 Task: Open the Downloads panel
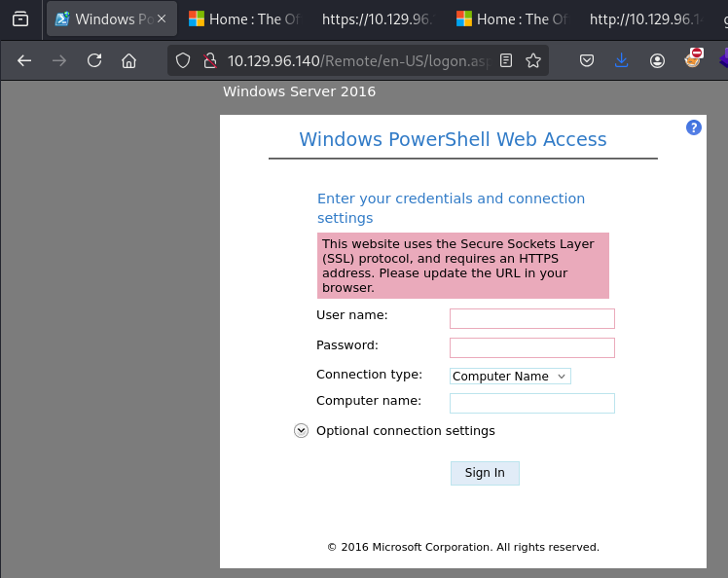point(622,60)
